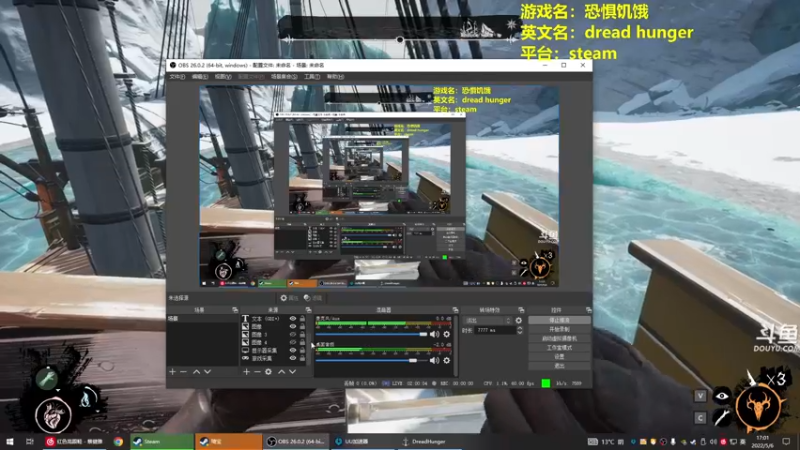Open source properties gear below the list
800x450 pixels.
(x=268, y=372)
